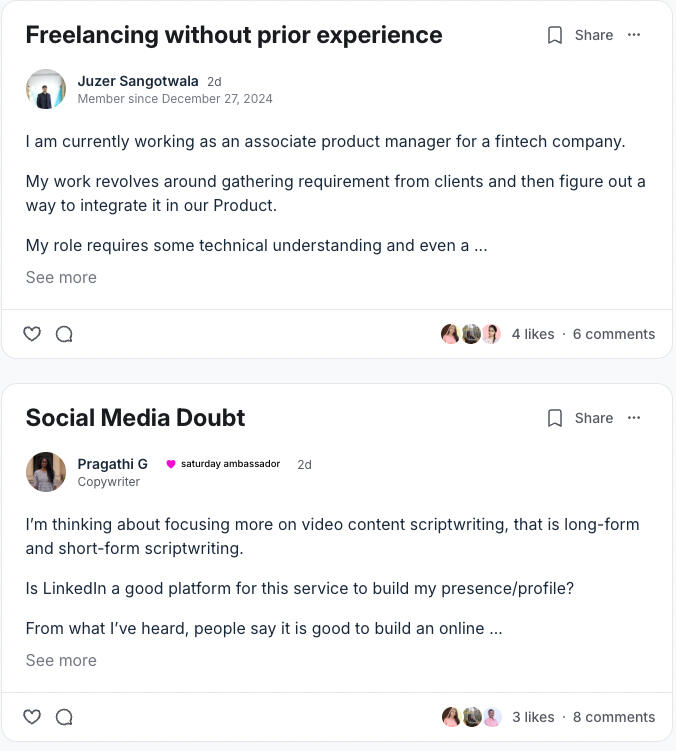
Task: Open the Freelancing without prior experience title
Action: click(234, 35)
